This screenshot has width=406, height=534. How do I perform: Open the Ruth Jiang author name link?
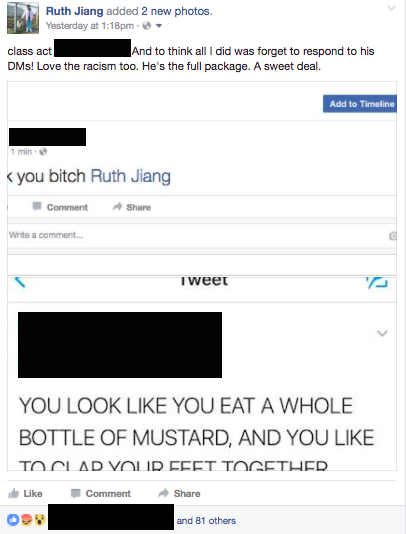pos(74,11)
